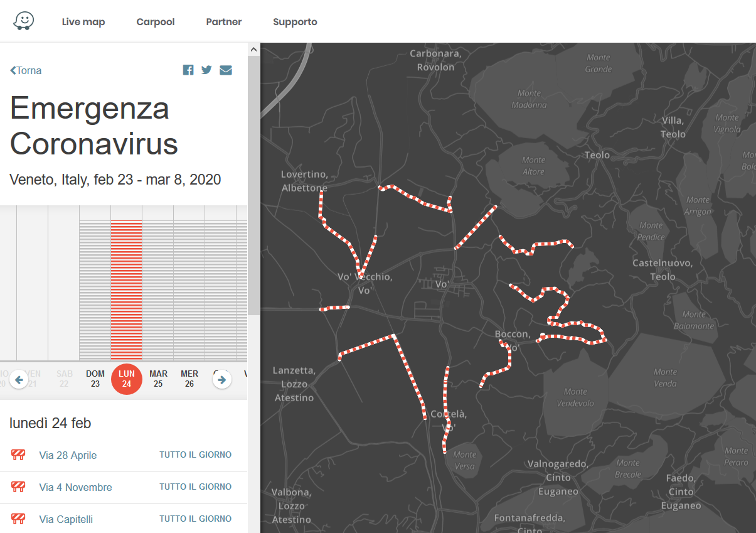Open the email share envelope icon
The height and width of the screenshot is (533, 756).
[x=226, y=70]
